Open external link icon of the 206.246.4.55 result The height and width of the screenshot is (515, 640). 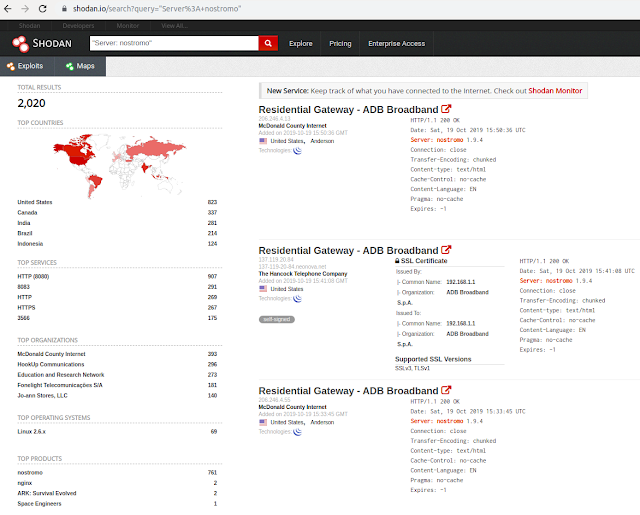[446, 390]
